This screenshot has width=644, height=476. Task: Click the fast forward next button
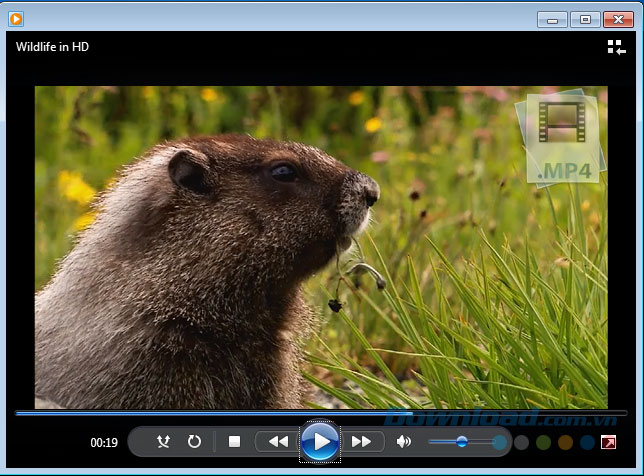click(x=362, y=441)
